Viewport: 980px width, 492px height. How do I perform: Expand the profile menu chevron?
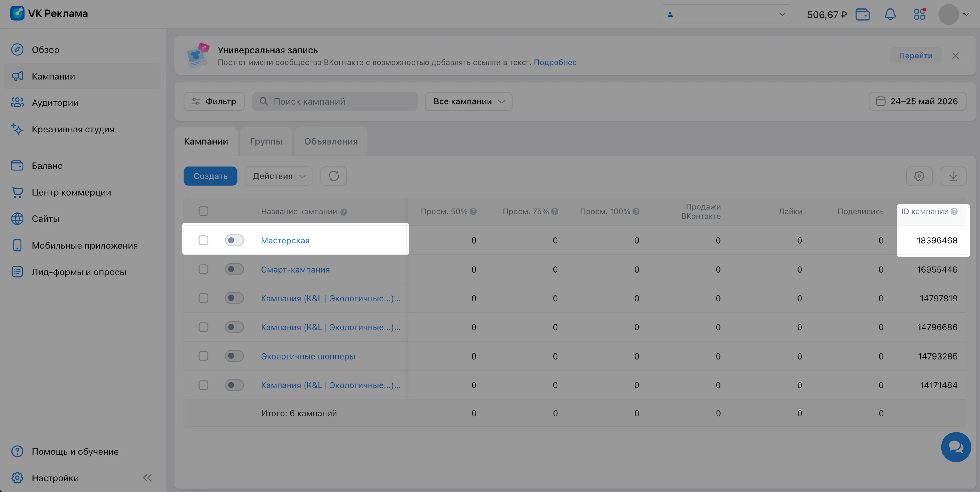pos(966,15)
